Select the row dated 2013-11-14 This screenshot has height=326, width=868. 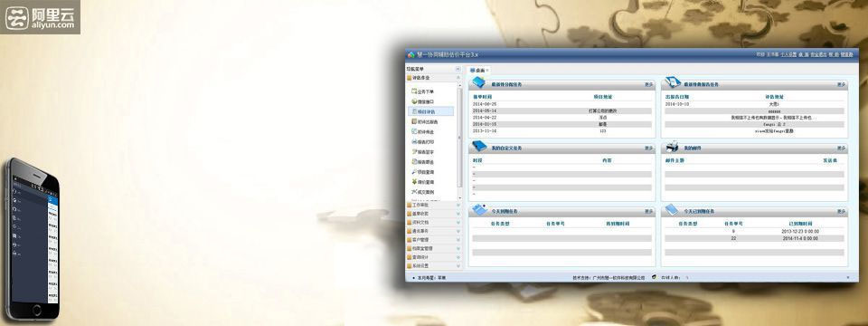click(x=561, y=131)
